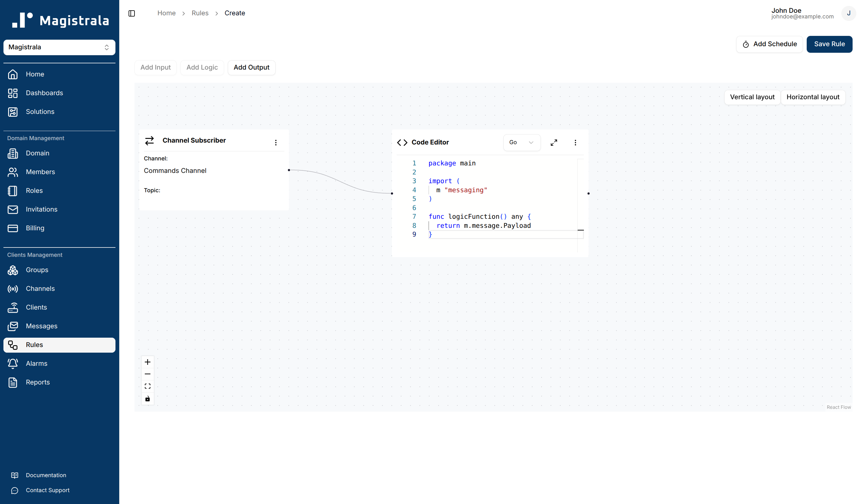The image size is (866, 504).
Task: Click the Add Output button
Action: pos(251,68)
